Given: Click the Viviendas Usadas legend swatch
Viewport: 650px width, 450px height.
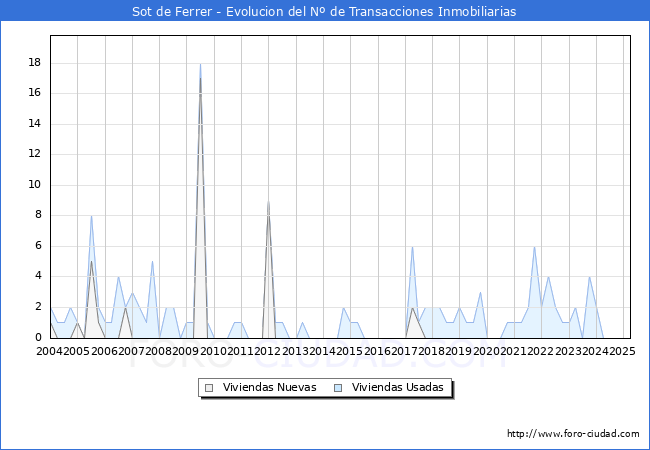Looking at the screenshot, I should pos(338,388).
